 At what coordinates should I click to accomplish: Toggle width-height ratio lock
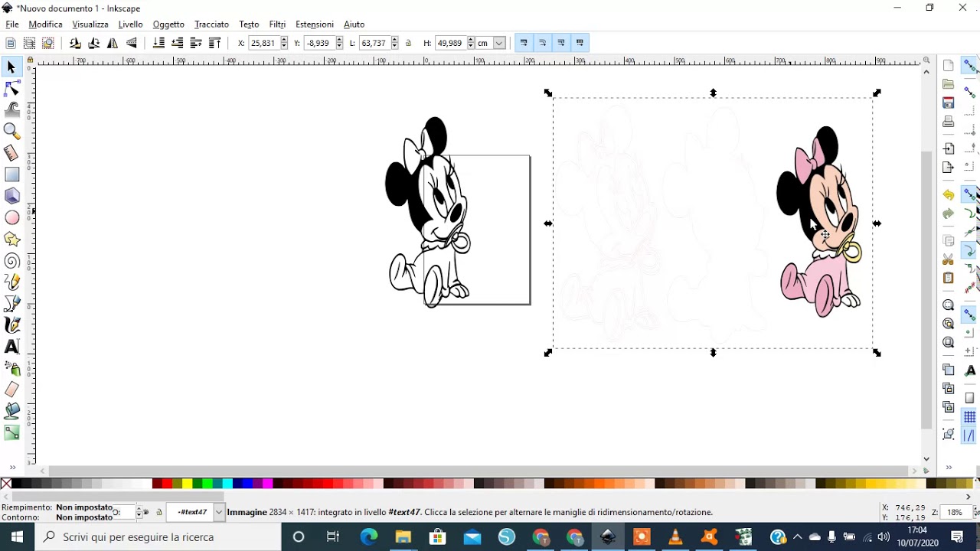(x=408, y=43)
